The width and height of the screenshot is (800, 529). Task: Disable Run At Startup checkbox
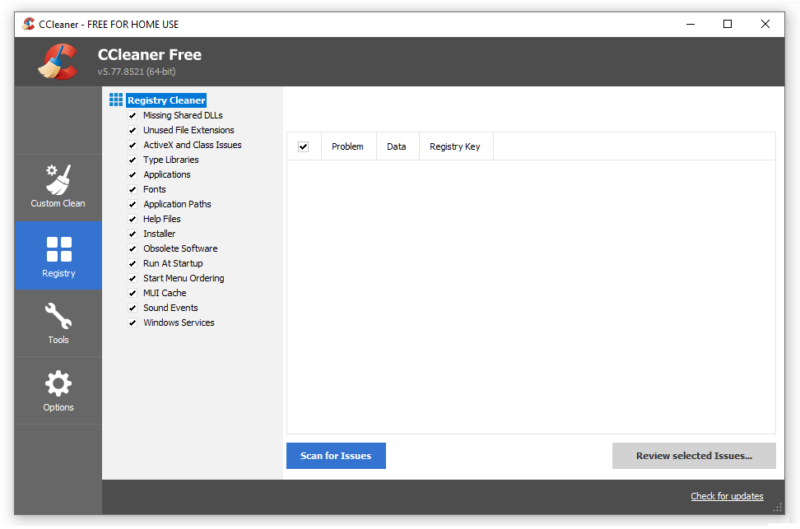[x=133, y=263]
